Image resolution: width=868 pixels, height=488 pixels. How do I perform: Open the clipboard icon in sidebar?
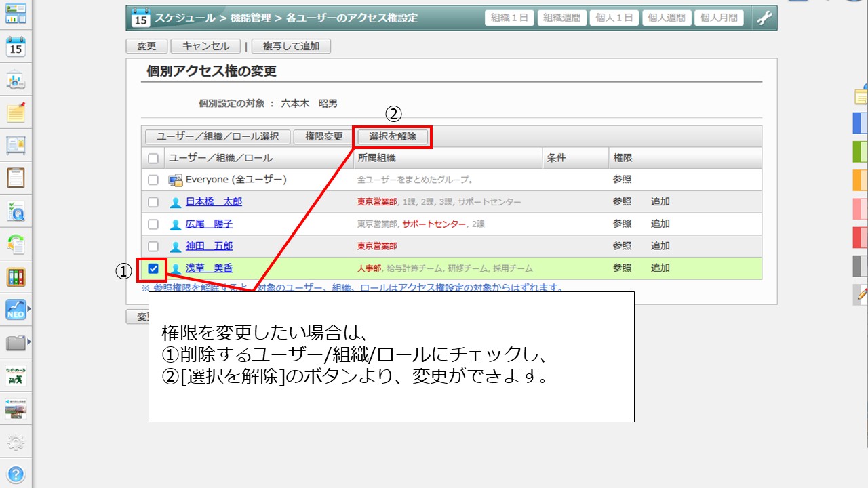[16, 178]
